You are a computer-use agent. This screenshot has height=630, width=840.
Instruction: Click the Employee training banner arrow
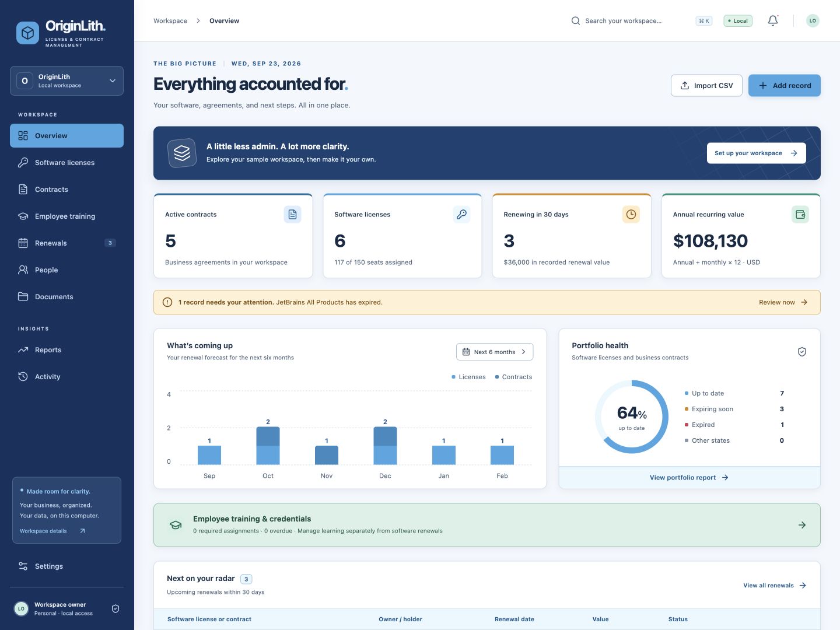(x=802, y=525)
